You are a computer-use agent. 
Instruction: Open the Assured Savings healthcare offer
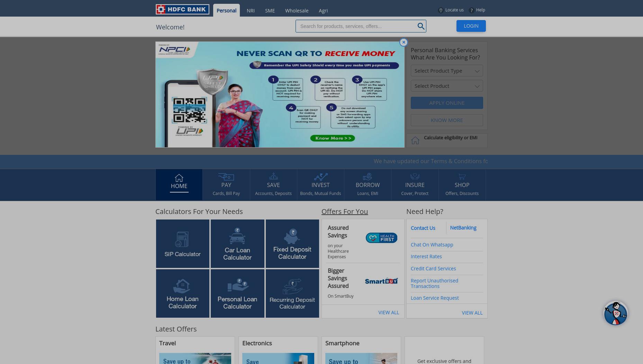click(x=363, y=242)
